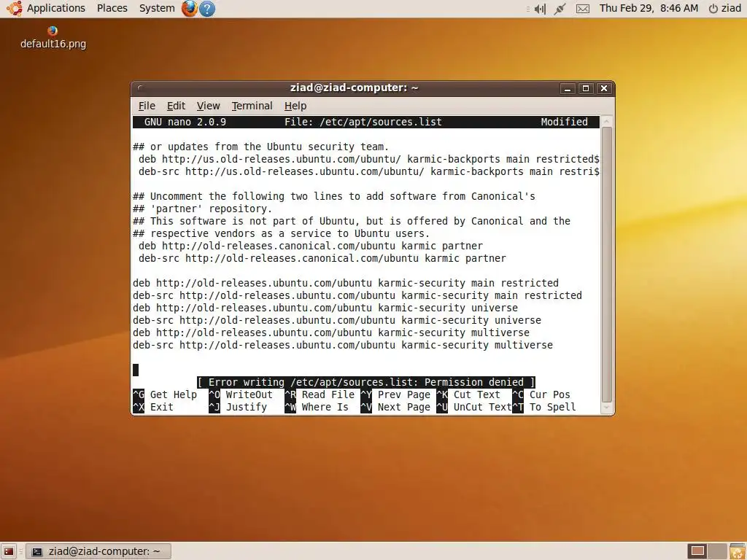Open the Firefox launcher in top panel
The height and width of the screenshot is (560, 747).
190,8
